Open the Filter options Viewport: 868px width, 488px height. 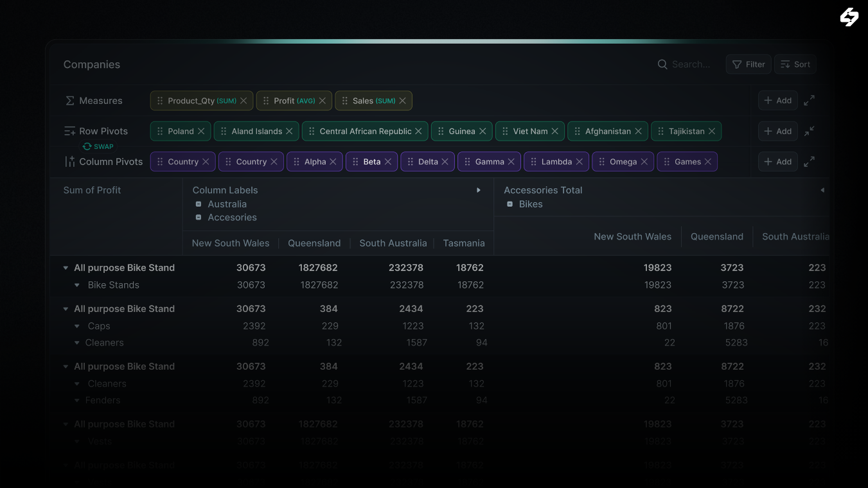748,64
